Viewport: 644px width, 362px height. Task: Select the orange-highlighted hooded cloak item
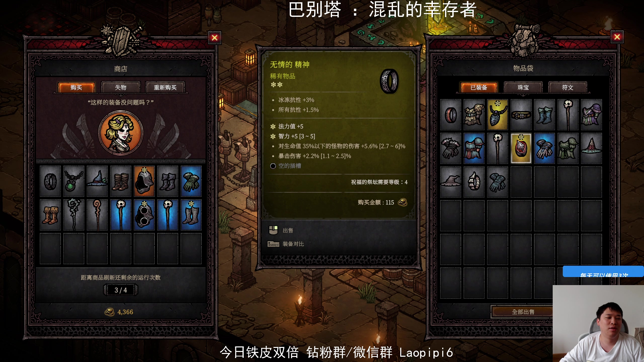(x=144, y=181)
